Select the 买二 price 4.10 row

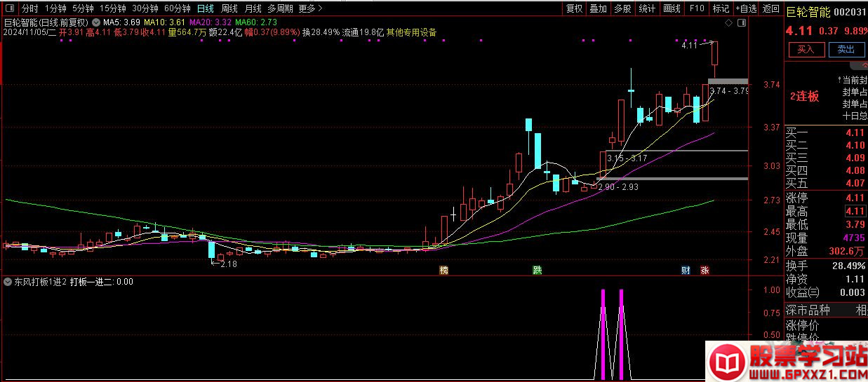[826, 145]
